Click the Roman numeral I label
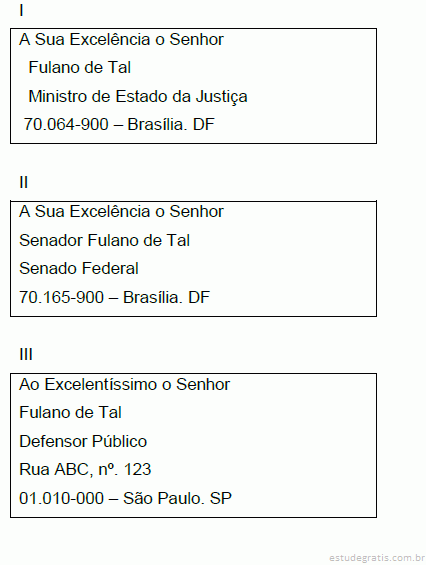This screenshot has width=426, height=565. (x=22, y=10)
